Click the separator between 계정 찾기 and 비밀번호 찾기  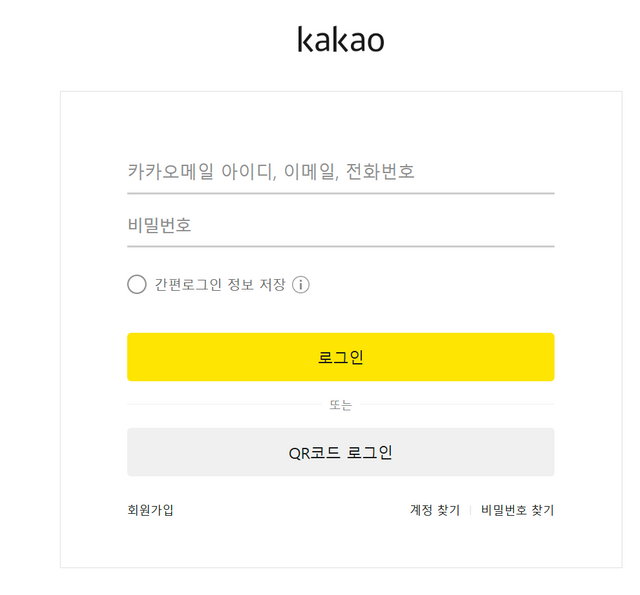point(471,510)
